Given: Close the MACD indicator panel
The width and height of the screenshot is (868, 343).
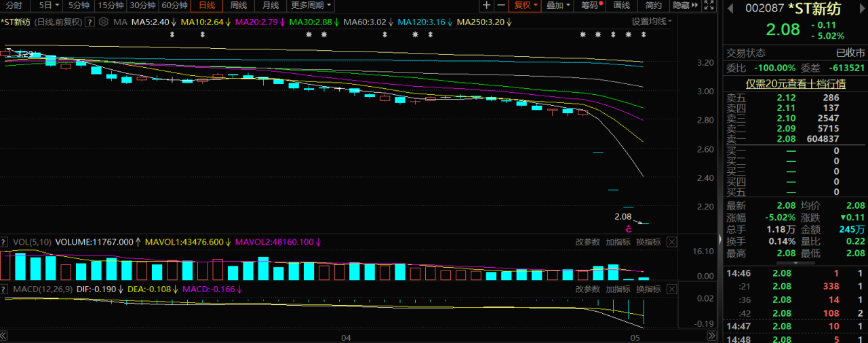Looking at the screenshot, I should (671, 289).
